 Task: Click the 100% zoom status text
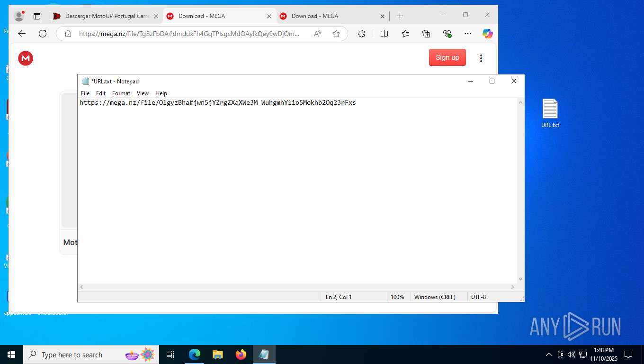click(x=397, y=297)
